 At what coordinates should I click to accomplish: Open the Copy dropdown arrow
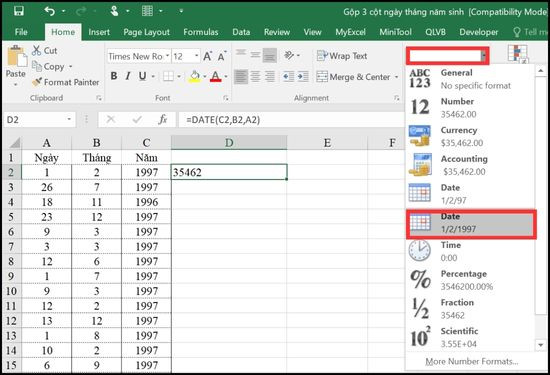point(71,66)
